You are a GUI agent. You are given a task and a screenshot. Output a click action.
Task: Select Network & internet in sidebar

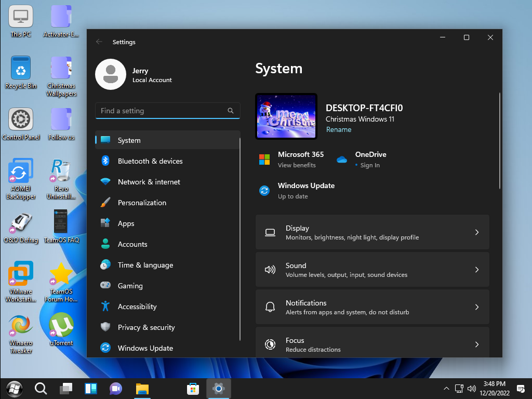point(149,182)
